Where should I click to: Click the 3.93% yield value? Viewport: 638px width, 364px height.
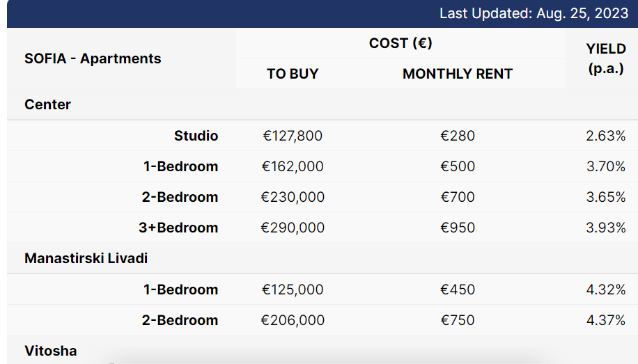(x=606, y=228)
